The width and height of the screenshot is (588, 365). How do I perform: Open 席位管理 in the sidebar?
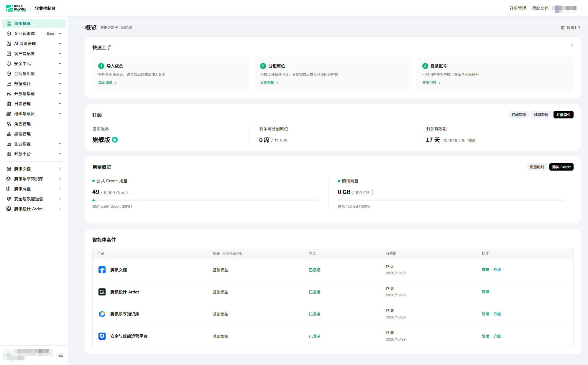34,134
